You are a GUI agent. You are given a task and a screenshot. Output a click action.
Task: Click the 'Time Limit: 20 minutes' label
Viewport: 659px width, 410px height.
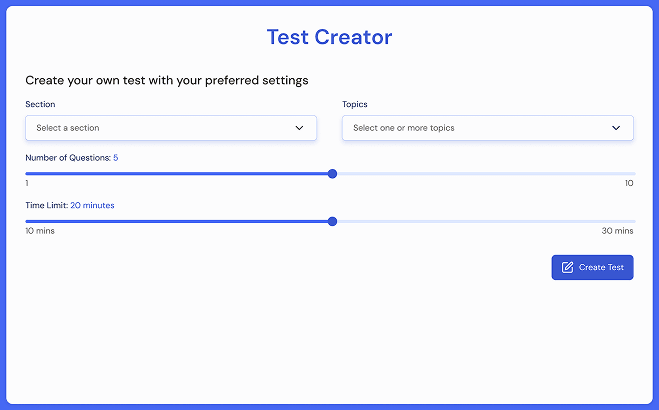tap(69, 205)
